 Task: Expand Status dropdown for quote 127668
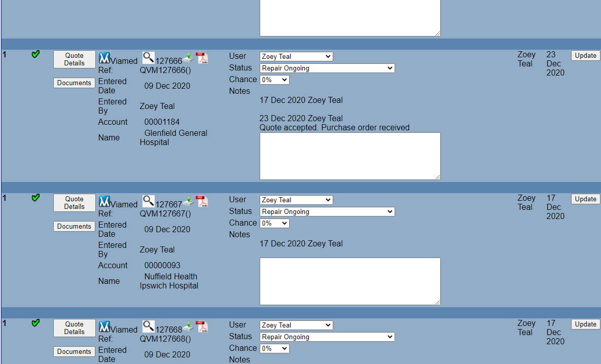click(327, 337)
